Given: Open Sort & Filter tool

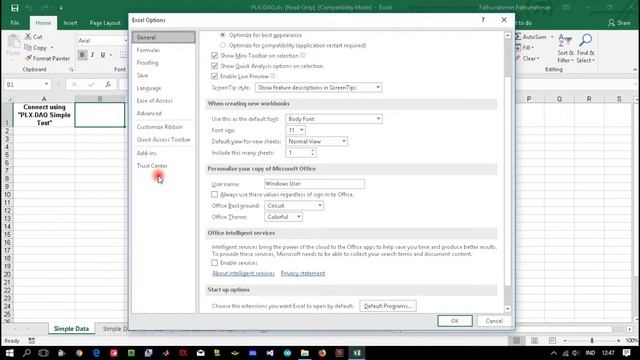Looking at the screenshot, I should tap(565, 49).
